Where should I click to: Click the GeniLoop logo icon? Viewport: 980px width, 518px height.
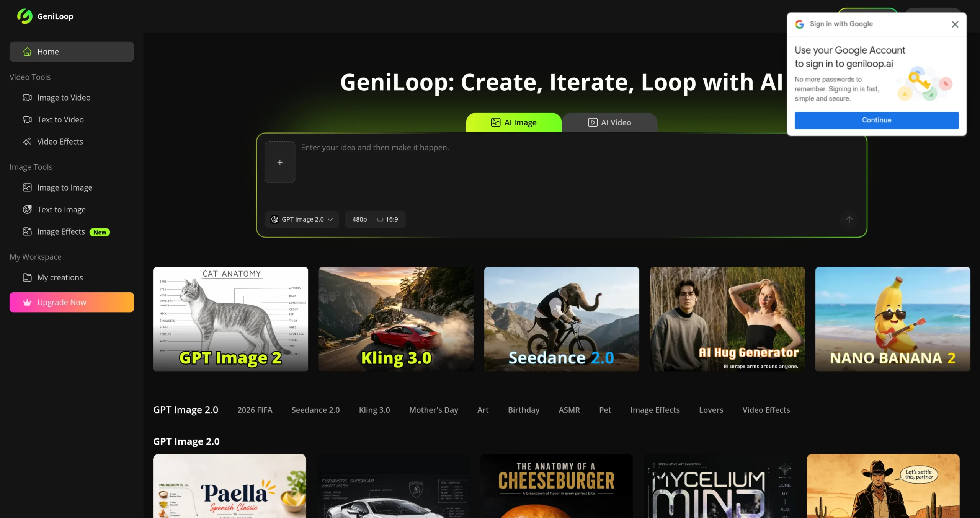(25, 16)
